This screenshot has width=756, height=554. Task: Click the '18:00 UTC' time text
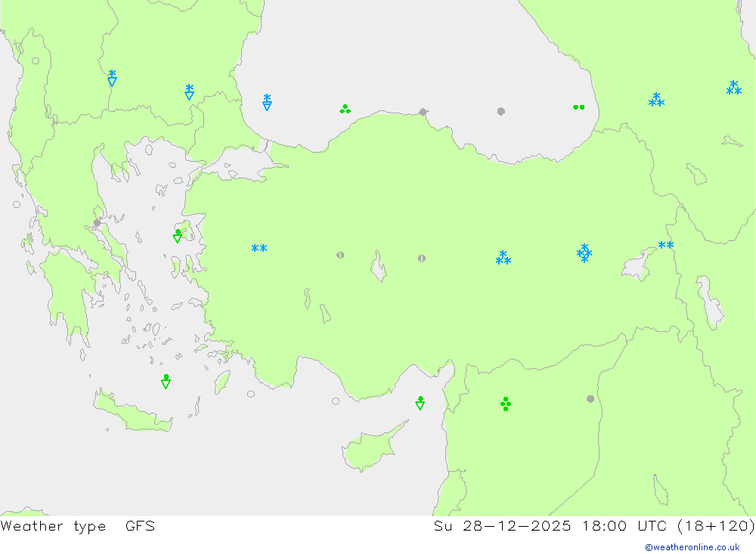[x=624, y=526]
